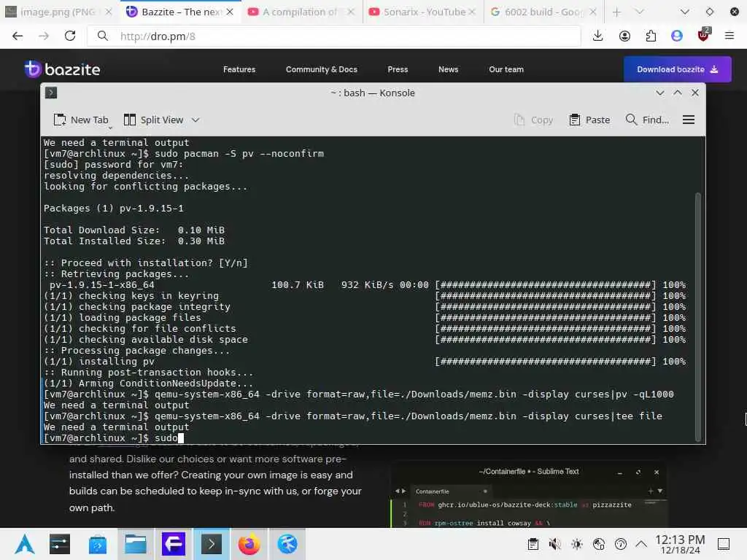747x560 pixels.
Task: Click the Firefox window maximize diamond
Action: point(709,12)
